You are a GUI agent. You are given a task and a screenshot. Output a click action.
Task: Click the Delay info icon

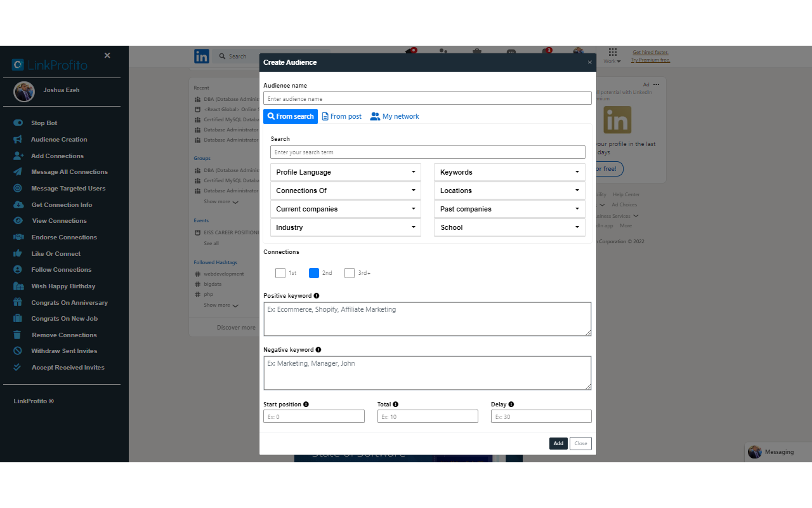point(511,404)
